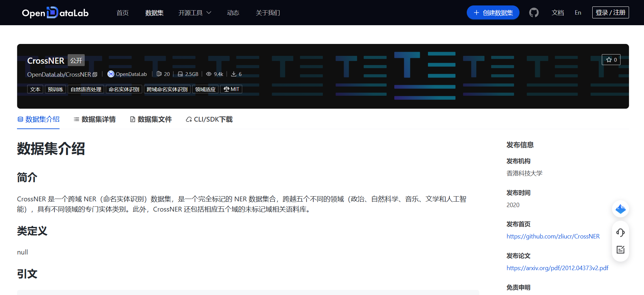644x295 pixels.
Task: Open the GitHub icon in header
Action: [534, 13]
